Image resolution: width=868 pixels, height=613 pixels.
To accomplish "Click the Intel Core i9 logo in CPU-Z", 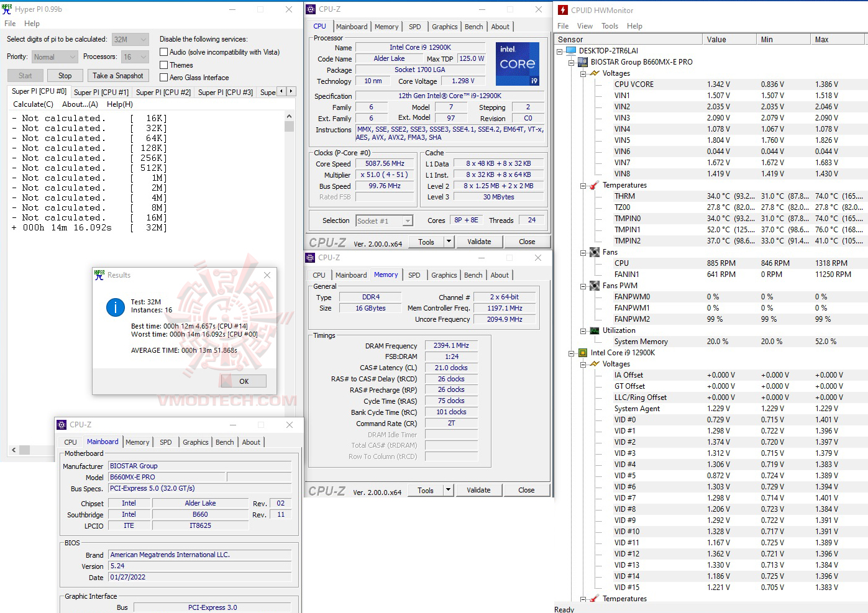I will pyautogui.click(x=518, y=64).
